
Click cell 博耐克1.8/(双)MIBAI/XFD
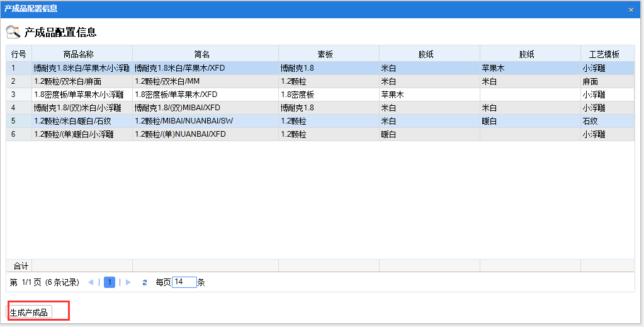(205, 108)
